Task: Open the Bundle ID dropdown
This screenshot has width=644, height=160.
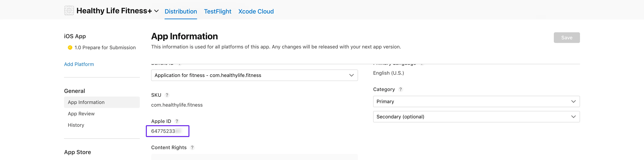Action: (254, 75)
